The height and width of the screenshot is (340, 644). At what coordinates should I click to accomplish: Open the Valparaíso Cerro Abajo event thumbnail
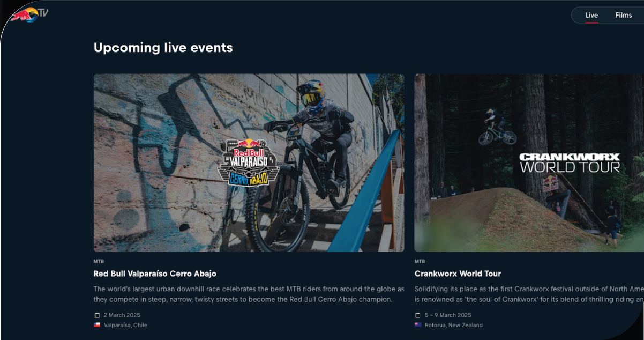(x=249, y=163)
